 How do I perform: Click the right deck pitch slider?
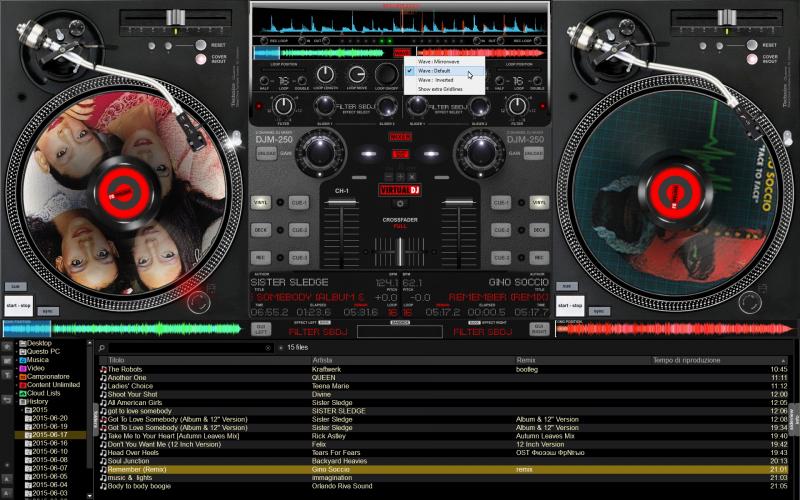[x=727, y=18]
